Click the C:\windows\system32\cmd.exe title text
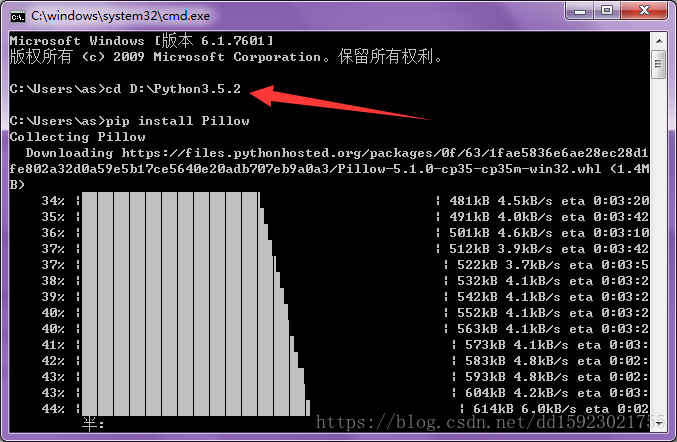 pyautogui.click(x=120, y=16)
